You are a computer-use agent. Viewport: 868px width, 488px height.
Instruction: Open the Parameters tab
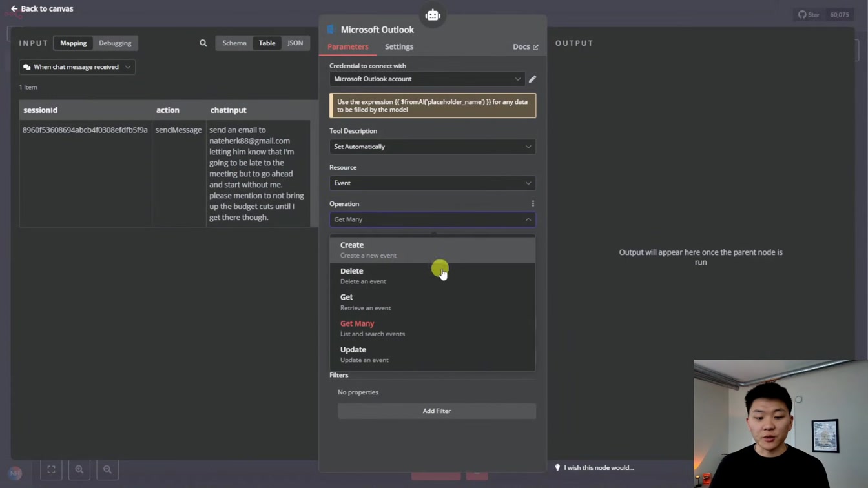click(347, 47)
